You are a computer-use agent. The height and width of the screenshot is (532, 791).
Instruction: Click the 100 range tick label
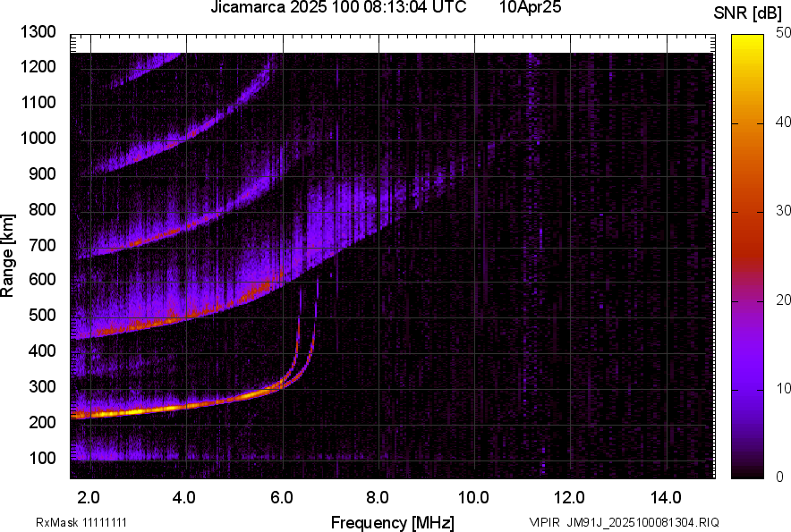tap(42, 458)
